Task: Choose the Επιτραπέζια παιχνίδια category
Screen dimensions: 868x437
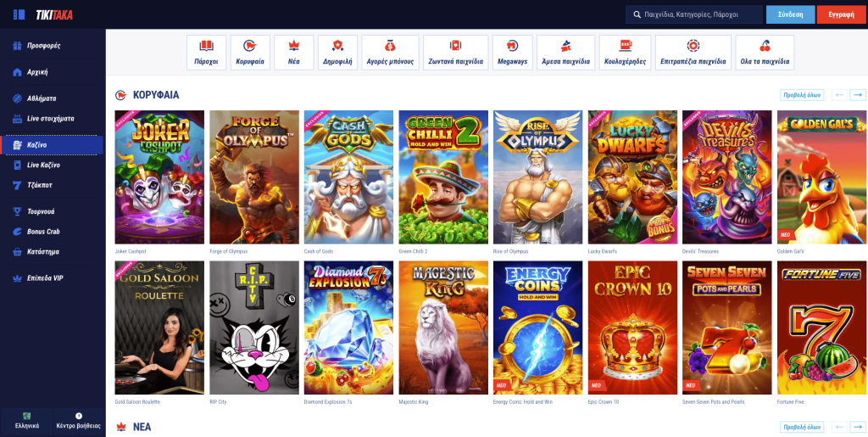Action: click(693, 53)
